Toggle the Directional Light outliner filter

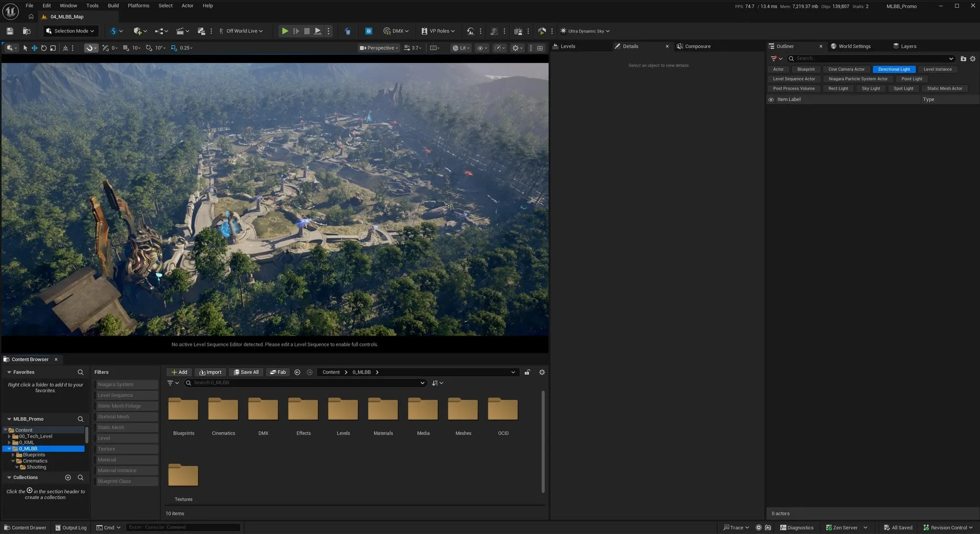(x=894, y=69)
